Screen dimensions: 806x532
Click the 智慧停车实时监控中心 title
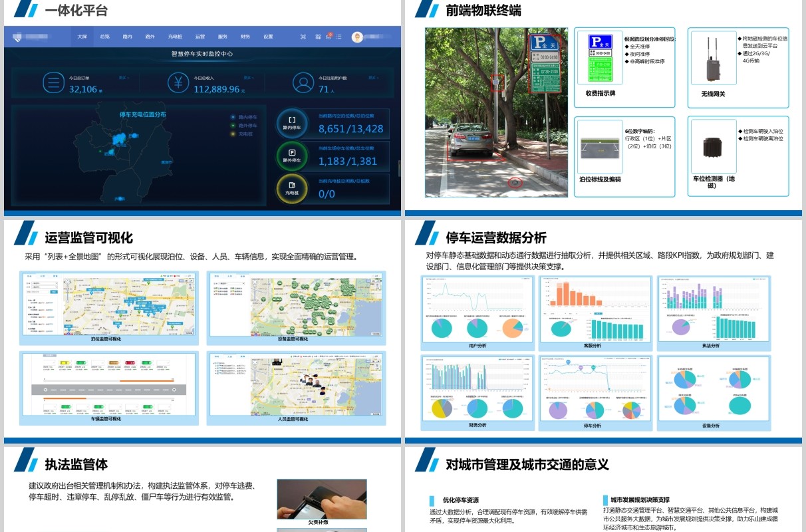[x=202, y=54]
